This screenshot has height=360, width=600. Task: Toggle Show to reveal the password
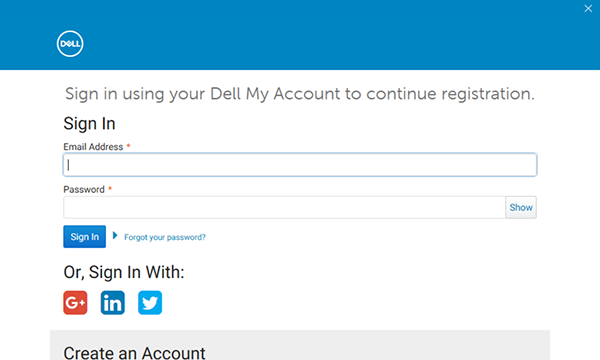[x=521, y=207]
